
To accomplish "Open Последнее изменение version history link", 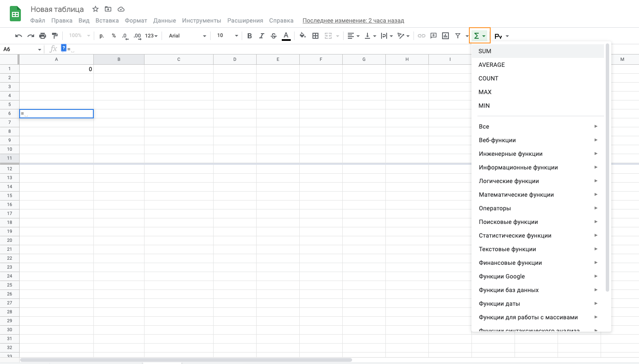I will (x=353, y=20).
